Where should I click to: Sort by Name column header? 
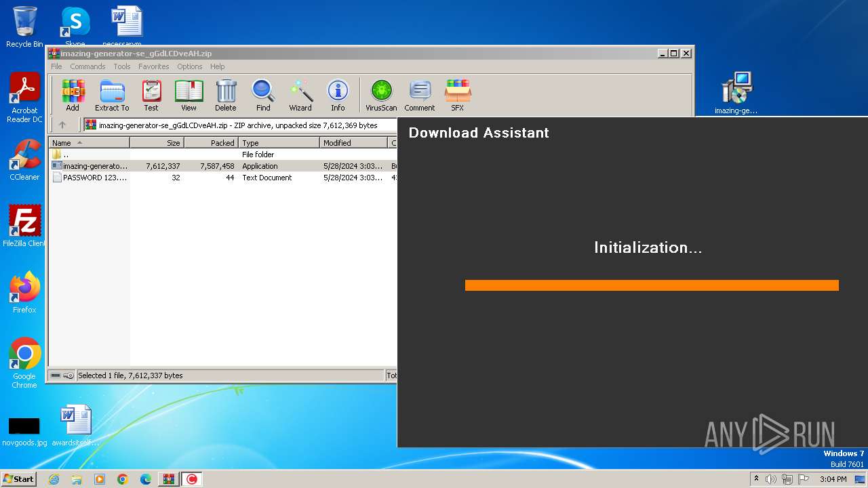point(89,143)
